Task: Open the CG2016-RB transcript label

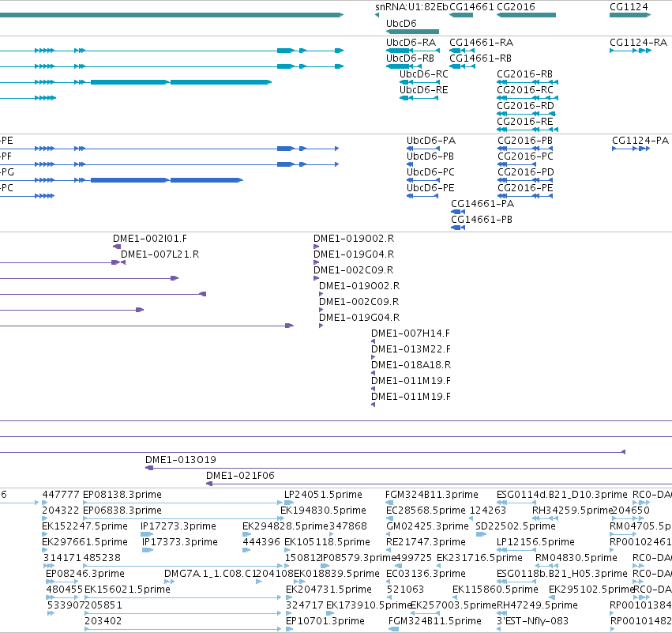Action: [525, 74]
